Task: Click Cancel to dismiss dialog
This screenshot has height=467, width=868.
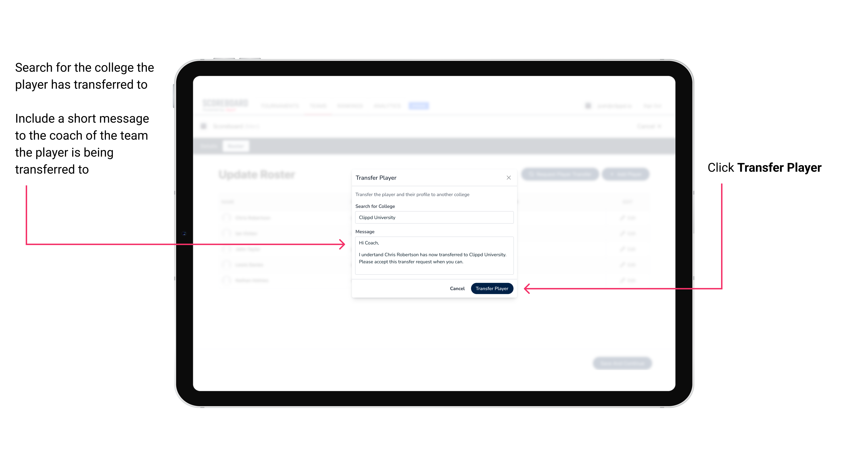Action: (458, 288)
